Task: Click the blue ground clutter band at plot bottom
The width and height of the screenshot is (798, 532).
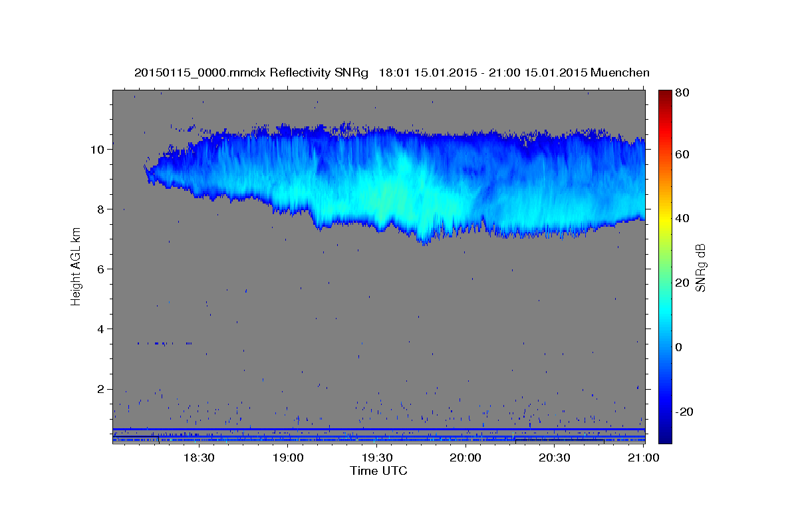Action: [378, 435]
